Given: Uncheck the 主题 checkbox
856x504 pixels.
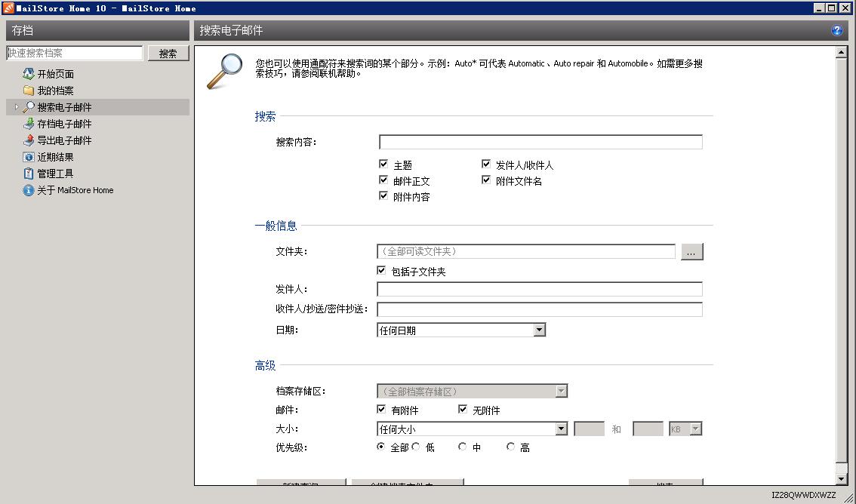Looking at the screenshot, I should tap(383, 164).
